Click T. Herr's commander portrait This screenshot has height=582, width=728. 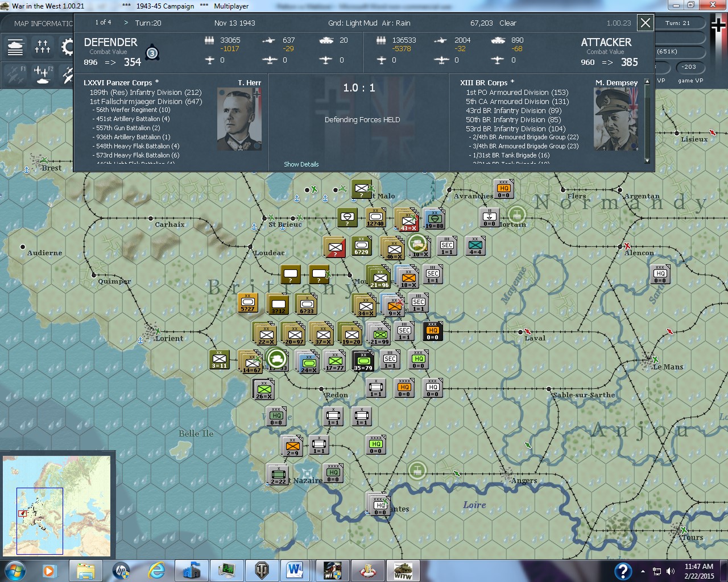[x=239, y=119]
